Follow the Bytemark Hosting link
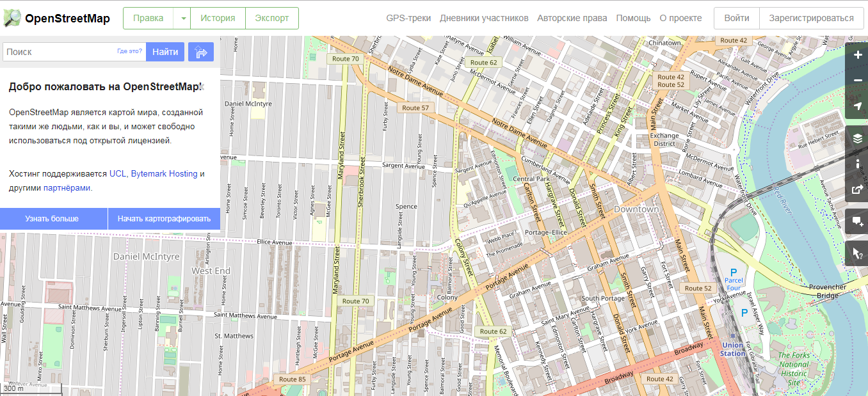Viewport: 868px width, 396px height. (x=164, y=173)
